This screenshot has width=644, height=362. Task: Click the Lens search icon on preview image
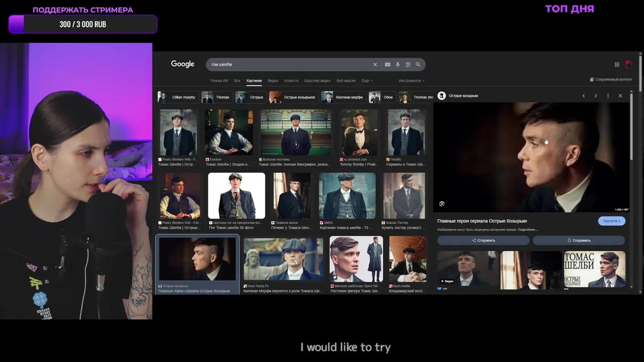442,204
